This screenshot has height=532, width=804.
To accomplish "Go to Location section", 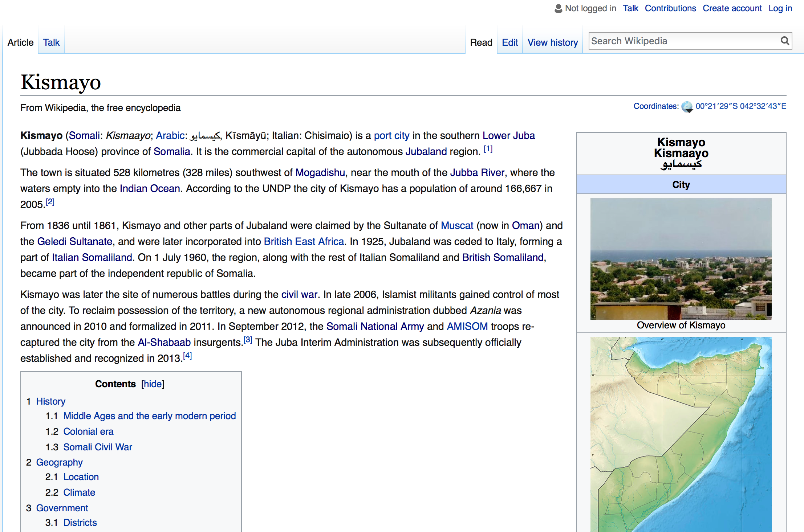I will tap(81, 477).
